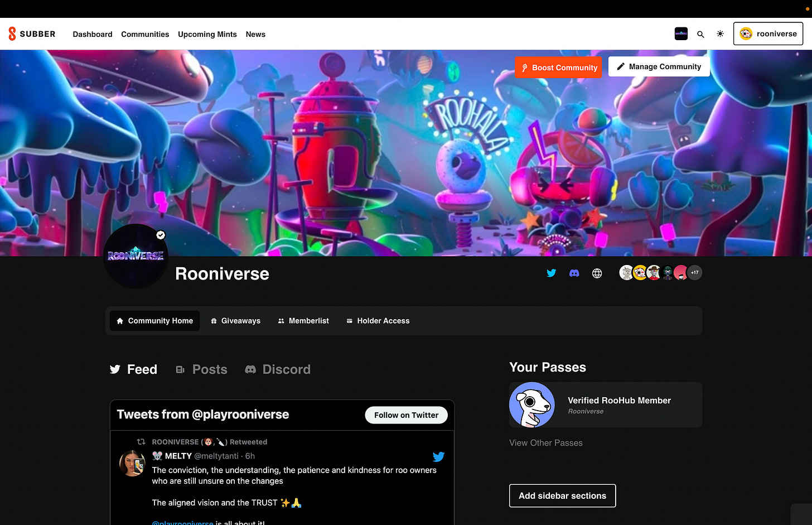Open the Dashboard page
The width and height of the screenshot is (812, 525).
pyautogui.click(x=93, y=34)
